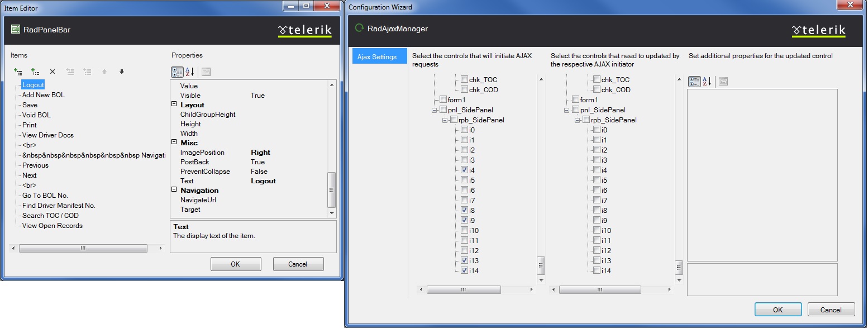Click the telerik logo in Configuration Wizard
This screenshot has width=868, height=328.
point(818,31)
